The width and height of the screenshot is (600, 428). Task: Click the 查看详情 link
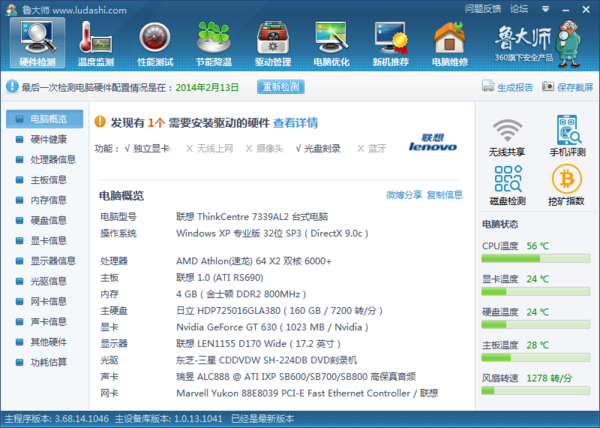pos(295,122)
